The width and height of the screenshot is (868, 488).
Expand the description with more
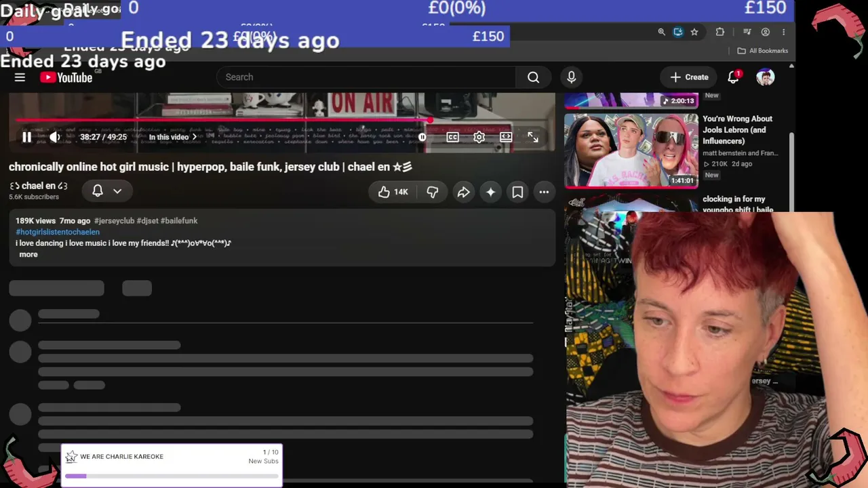click(x=28, y=254)
